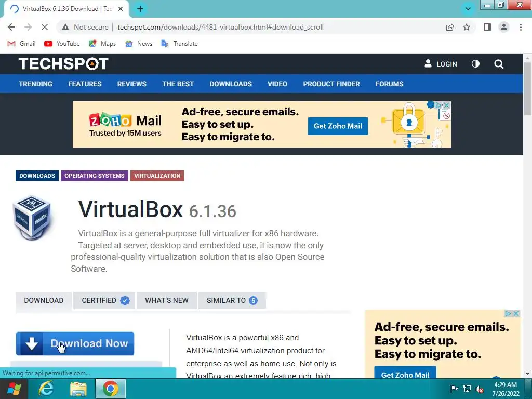Bookmark this page with the star icon
The width and height of the screenshot is (532, 399).
tap(467, 27)
